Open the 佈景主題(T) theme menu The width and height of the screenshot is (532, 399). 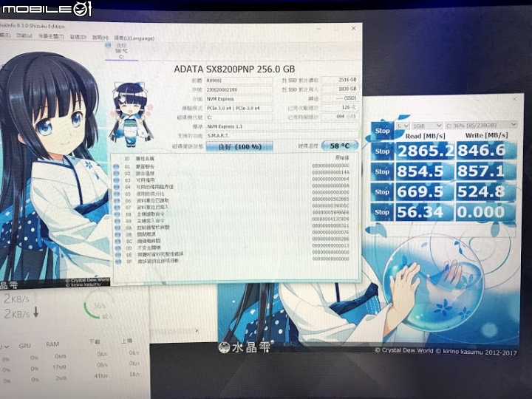[51, 36]
